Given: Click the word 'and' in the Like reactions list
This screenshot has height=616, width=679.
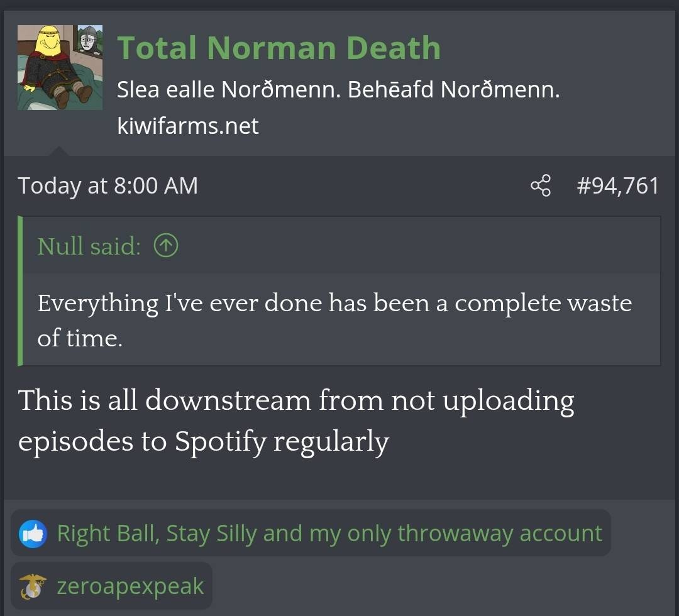Looking at the screenshot, I should [283, 533].
